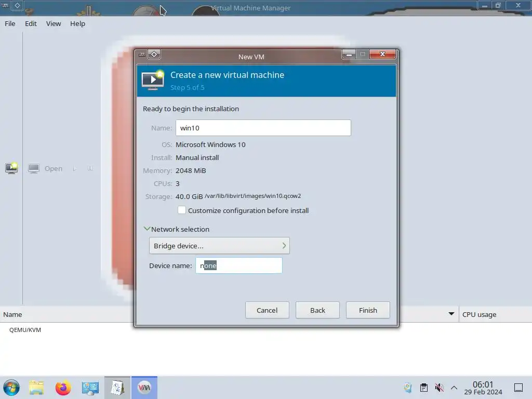Open the main window menu icon

[x=5, y=5]
